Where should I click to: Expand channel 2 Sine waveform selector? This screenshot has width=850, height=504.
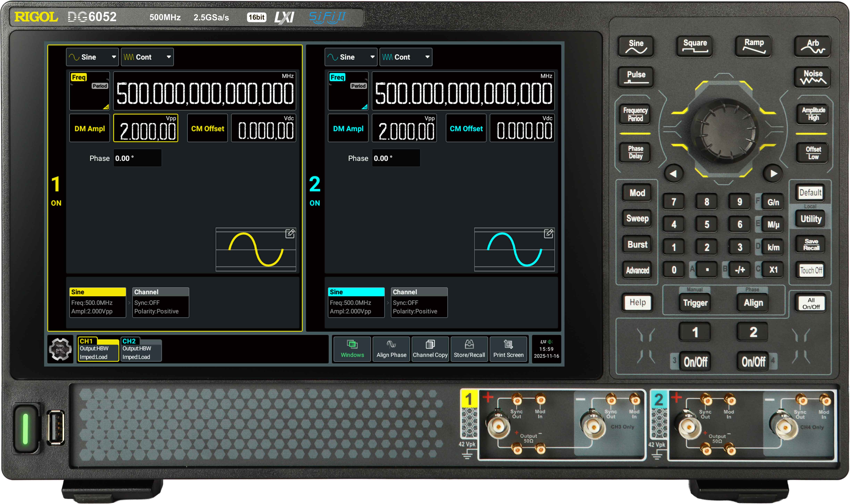click(x=351, y=57)
